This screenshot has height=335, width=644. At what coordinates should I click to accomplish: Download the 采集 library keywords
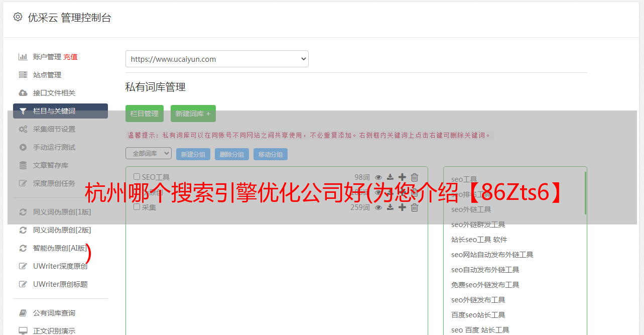pyautogui.click(x=390, y=207)
